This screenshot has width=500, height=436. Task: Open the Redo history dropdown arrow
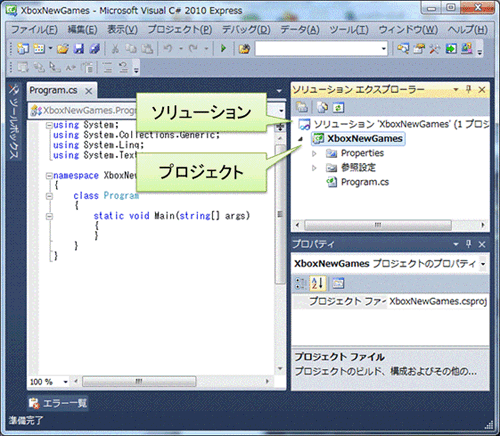click(206, 49)
